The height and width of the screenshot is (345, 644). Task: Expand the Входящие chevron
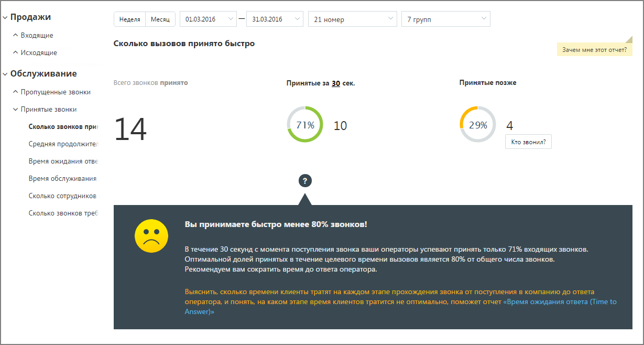[x=15, y=36]
